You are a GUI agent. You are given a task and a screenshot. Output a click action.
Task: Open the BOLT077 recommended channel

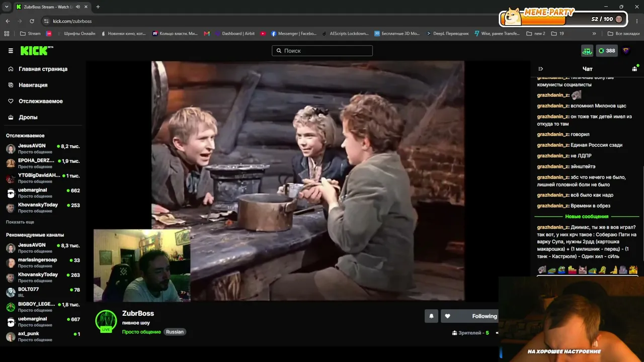[x=43, y=292]
